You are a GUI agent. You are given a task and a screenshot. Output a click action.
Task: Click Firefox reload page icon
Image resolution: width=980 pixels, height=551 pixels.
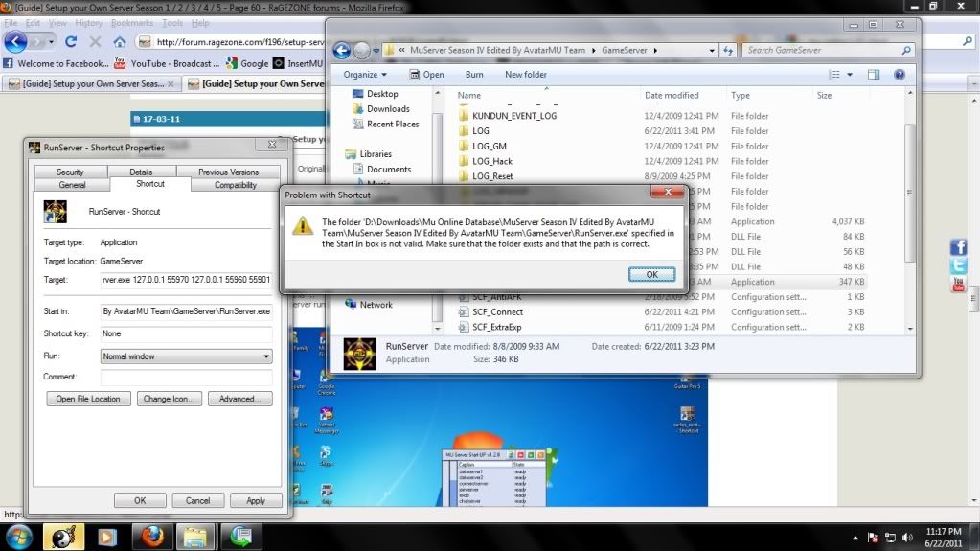pos(71,42)
